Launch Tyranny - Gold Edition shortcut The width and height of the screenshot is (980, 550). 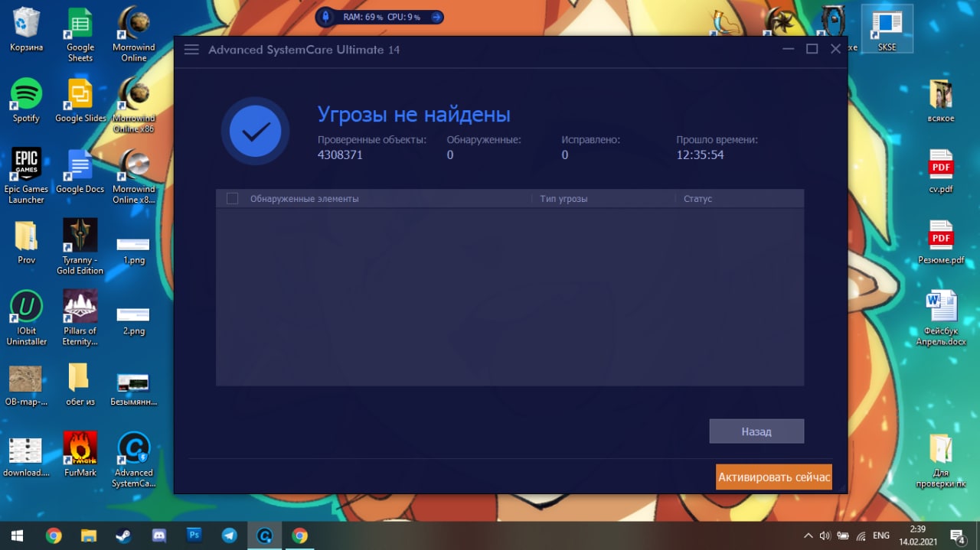click(x=80, y=247)
